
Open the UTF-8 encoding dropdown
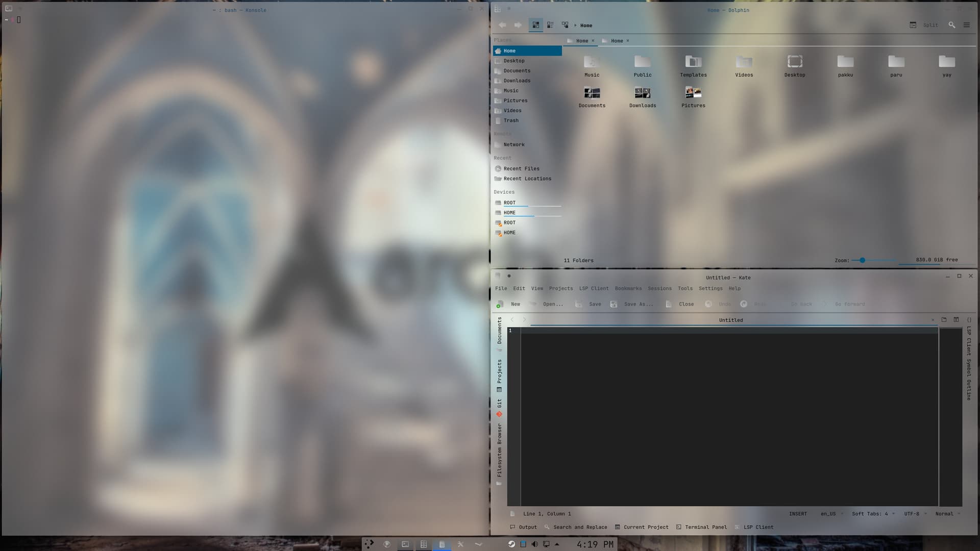(x=913, y=514)
